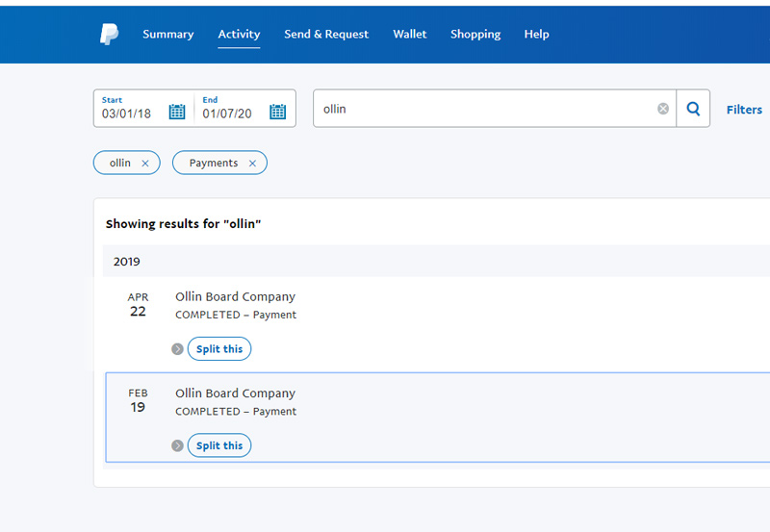Viewport: 770px width, 532px height.
Task: Remove the ollin filter chip
Action: (x=145, y=164)
